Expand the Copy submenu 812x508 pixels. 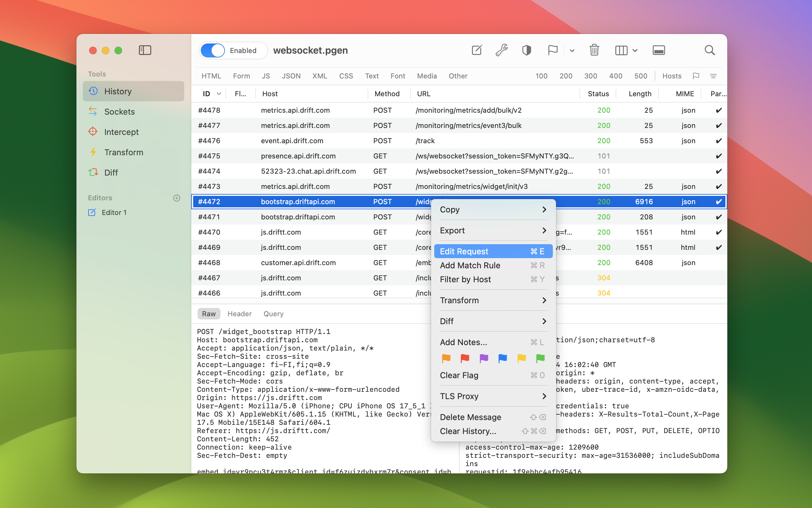[493, 210]
